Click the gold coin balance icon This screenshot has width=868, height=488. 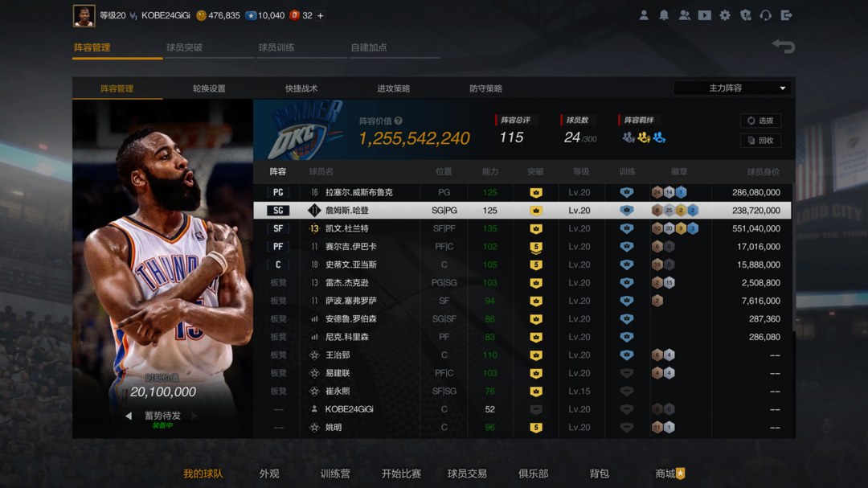coord(202,15)
